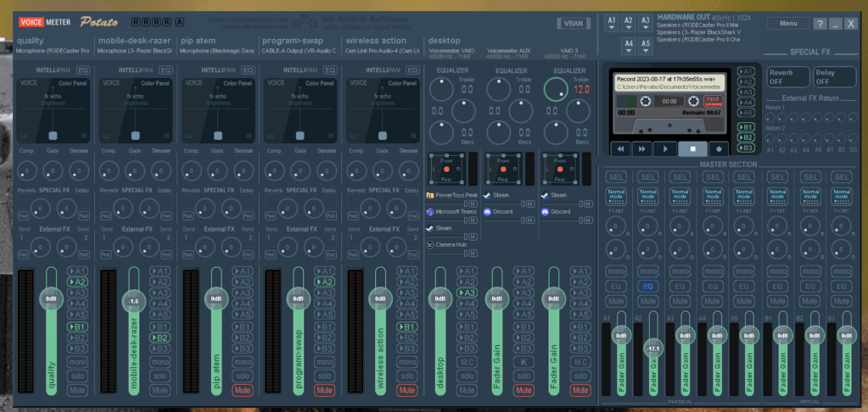Click the Comp. knob on quality strip
The image size is (868, 412).
26,170
